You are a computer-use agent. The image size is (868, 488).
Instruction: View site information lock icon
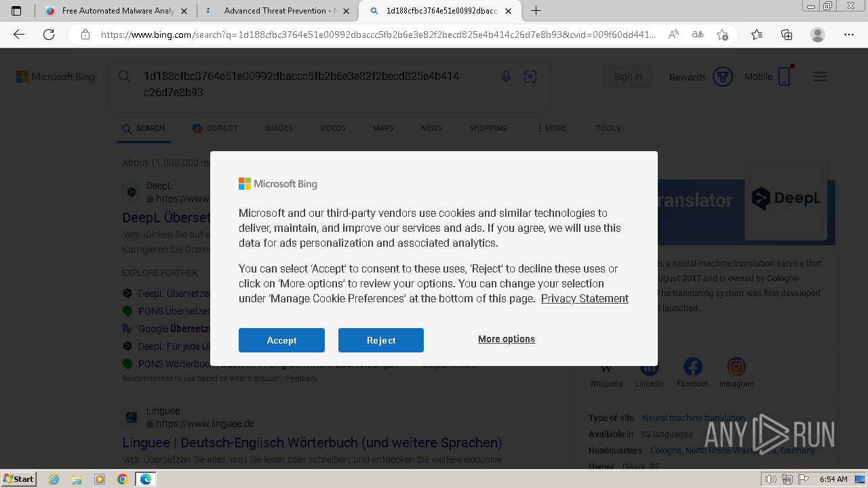[85, 35]
